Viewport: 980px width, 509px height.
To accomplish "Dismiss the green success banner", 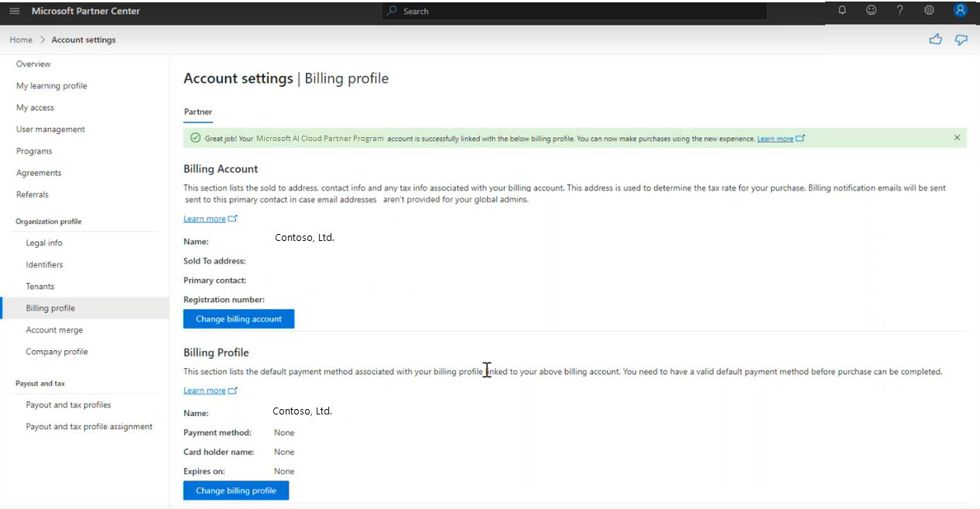I will (x=957, y=138).
